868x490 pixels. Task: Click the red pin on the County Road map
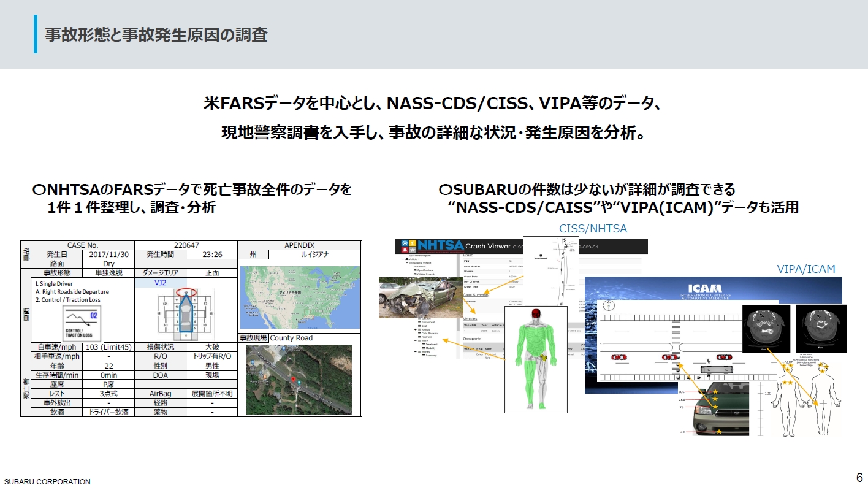click(295, 379)
